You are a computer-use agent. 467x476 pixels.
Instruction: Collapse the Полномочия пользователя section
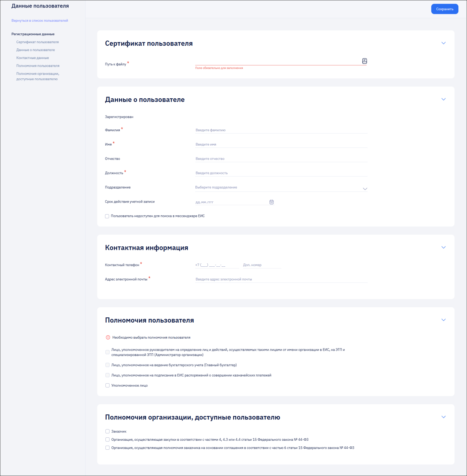(443, 320)
